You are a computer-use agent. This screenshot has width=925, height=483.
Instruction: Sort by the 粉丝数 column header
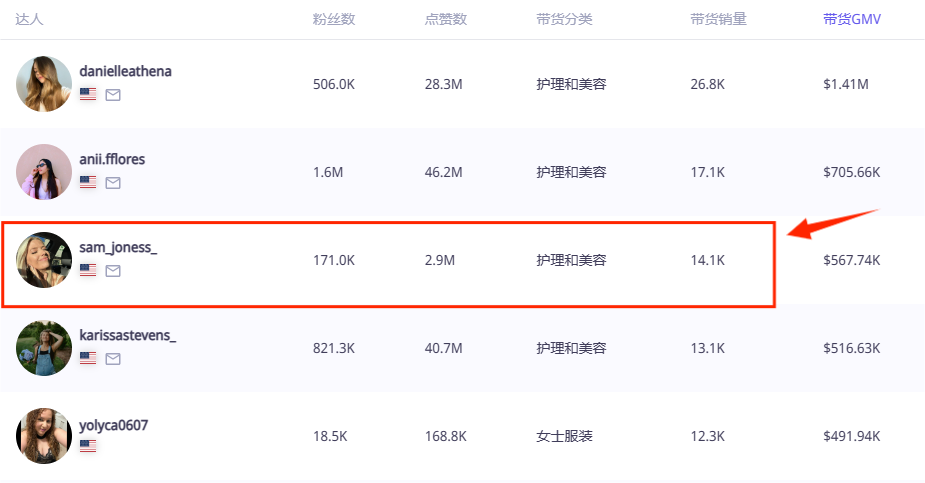click(x=333, y=19)
